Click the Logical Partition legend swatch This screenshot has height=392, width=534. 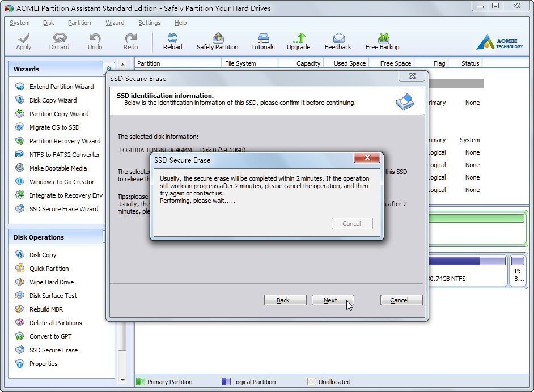(226, 381)
